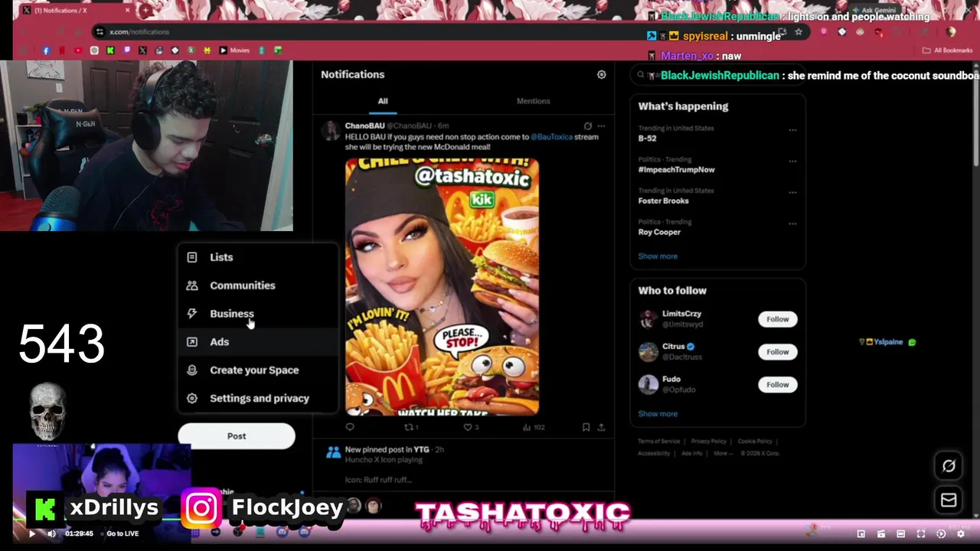
Task: Show more under Who to follow
Action: [658, 414]
